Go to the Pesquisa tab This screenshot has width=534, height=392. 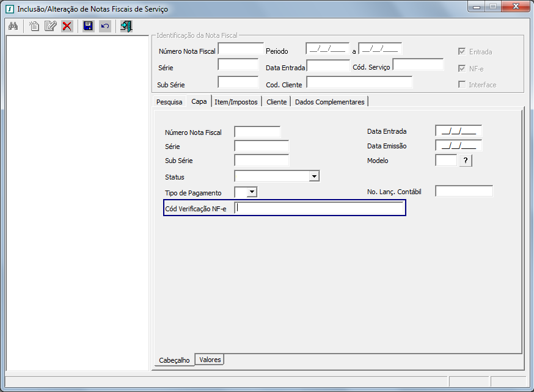[x=169, y=102]
